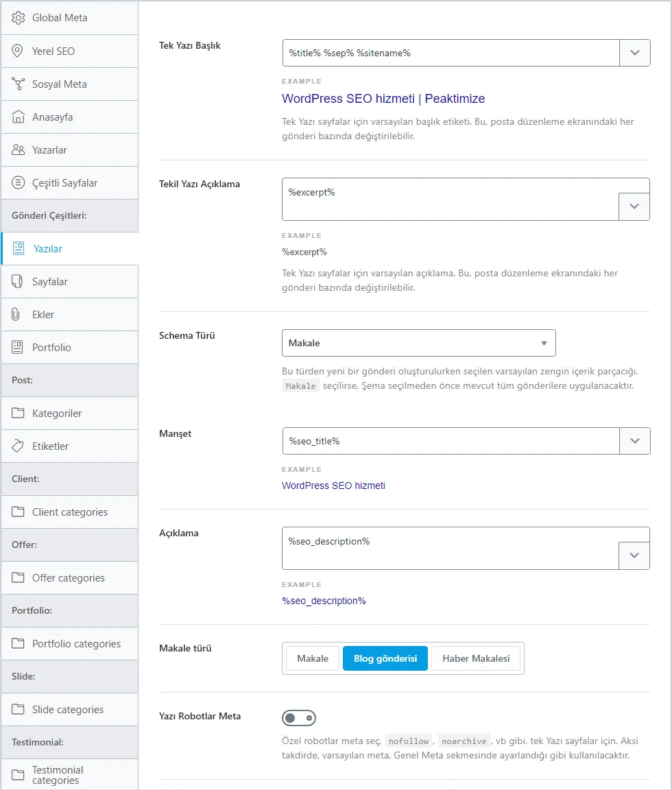Open the Global Meta tab
The image size is (672, 790).
click(69, 18)
